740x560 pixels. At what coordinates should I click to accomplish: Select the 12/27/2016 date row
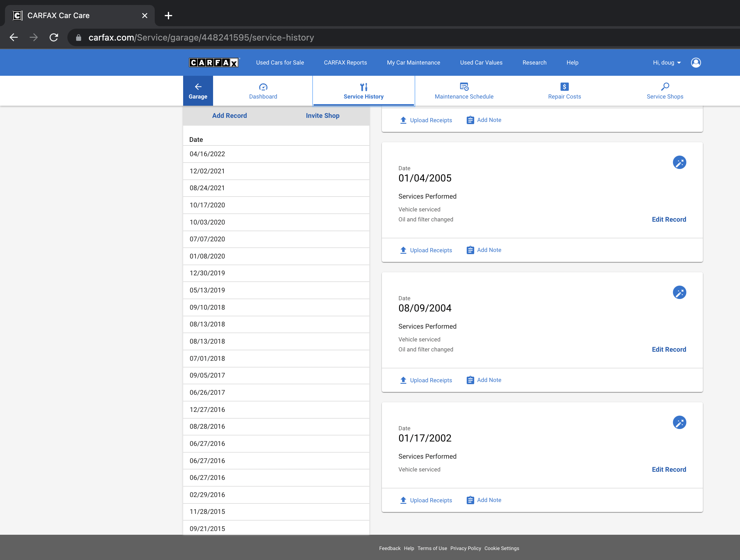point(276,409)
